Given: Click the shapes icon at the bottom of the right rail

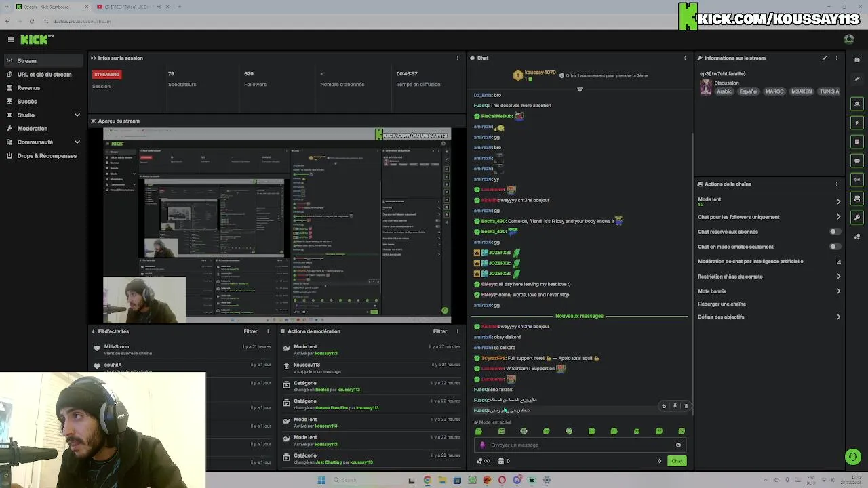Looking at the screenshot, I should click(857, 237).
